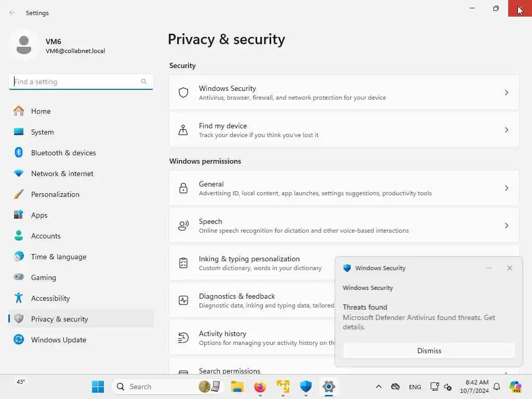Click the Activity history clock icon
Viewport: 532px width, 399px height.
tap(183, 338)
